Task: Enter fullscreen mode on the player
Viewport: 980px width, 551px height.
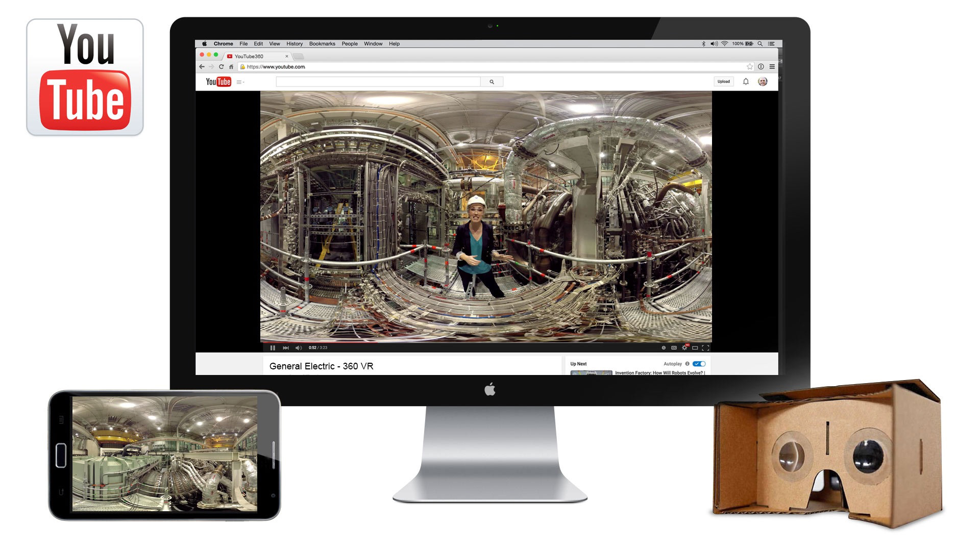Action: 705,348
